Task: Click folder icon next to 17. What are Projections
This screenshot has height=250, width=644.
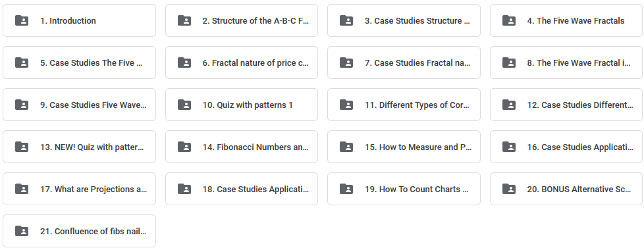Action: [x=22, y=189]
